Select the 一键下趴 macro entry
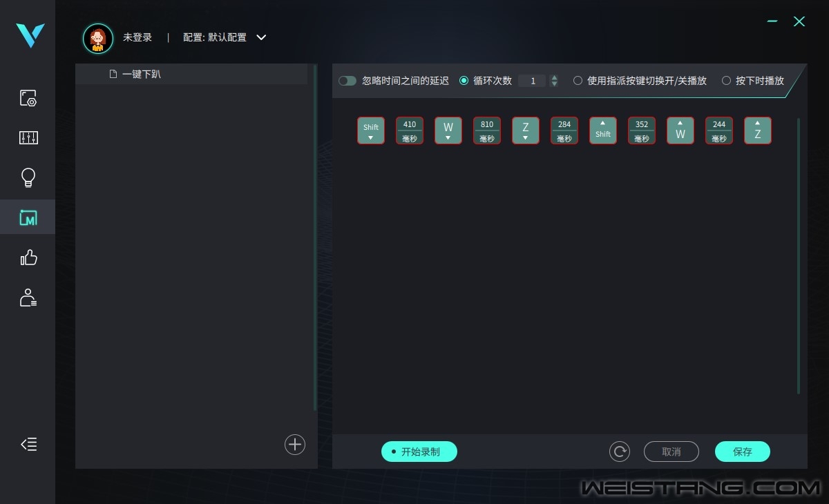Screen dimensions: 829x504 point(141,74)
